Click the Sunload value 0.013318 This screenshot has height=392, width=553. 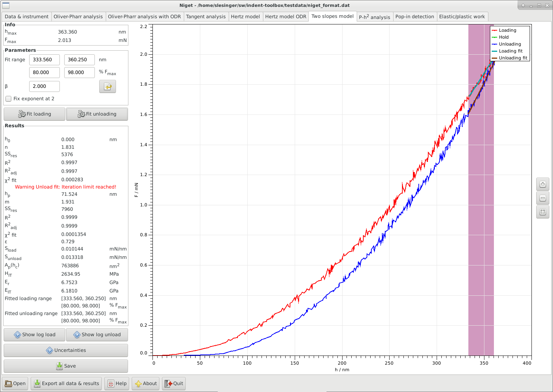coord(72,257)
